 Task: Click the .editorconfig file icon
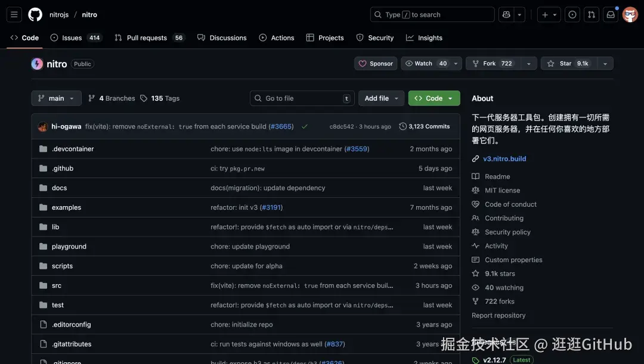tap(43, 325)
